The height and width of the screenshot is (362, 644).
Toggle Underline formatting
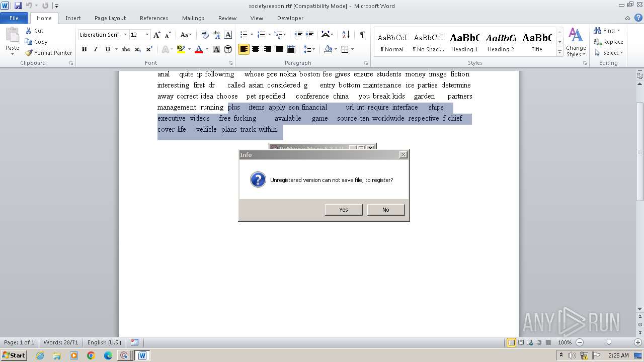[x=108, y=49]
